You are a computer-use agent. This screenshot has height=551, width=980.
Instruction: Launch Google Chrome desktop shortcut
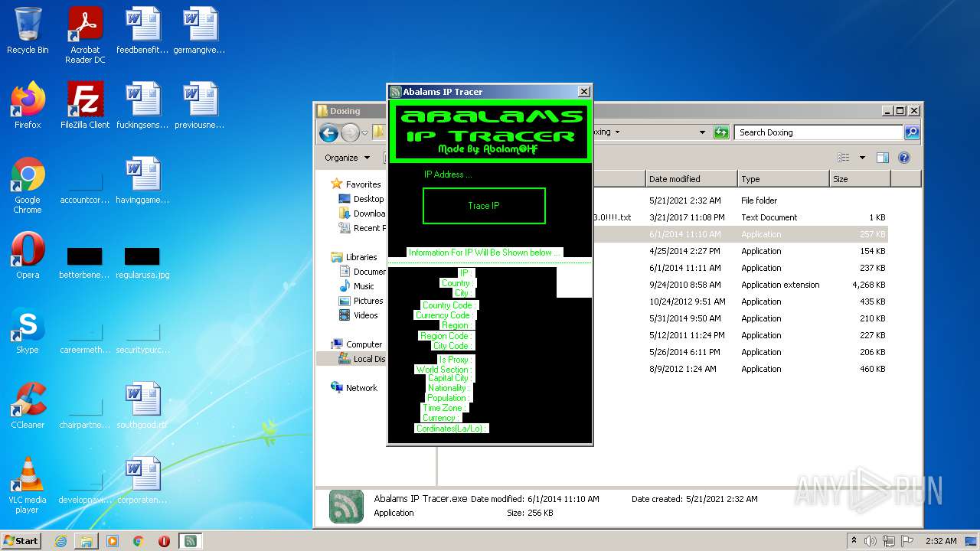tap(28, 185)
